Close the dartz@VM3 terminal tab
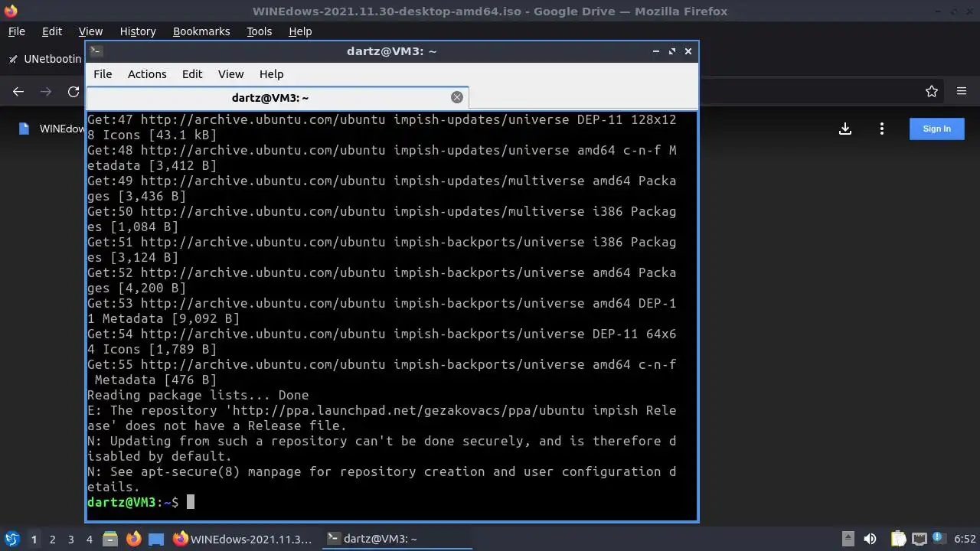 coord(457,97)
